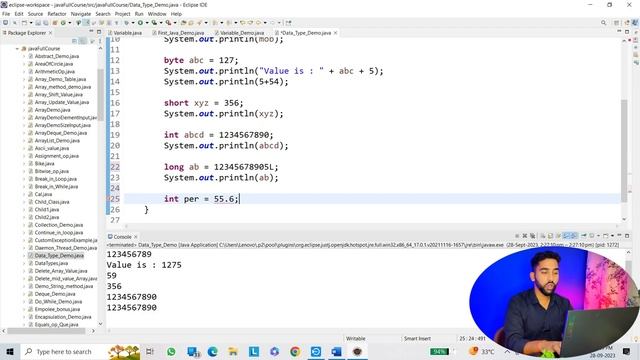Open the New toolbar dropdown arrow
Image resolution: width=640 pixels, height=360 pixels.
click(x=31, y=23)
